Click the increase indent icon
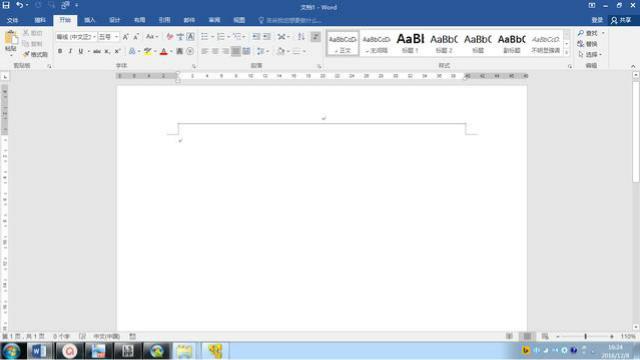 tap(267, 37)
